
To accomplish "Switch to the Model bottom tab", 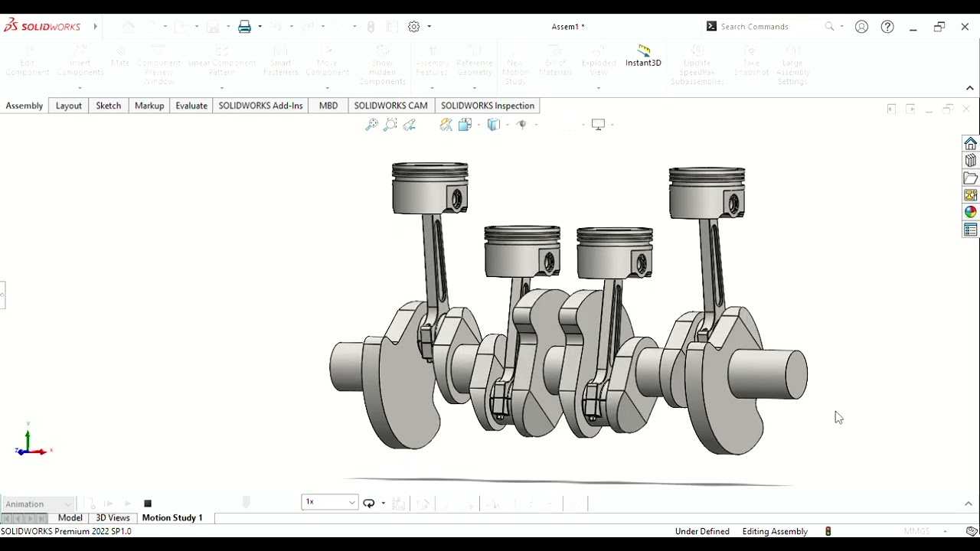I will (x=70, y=518).
